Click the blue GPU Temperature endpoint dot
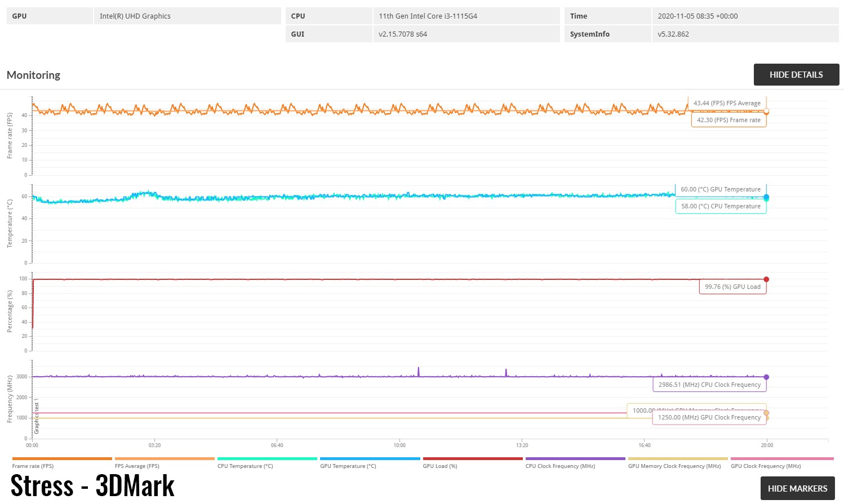The image size is (844, 504). 766,197
